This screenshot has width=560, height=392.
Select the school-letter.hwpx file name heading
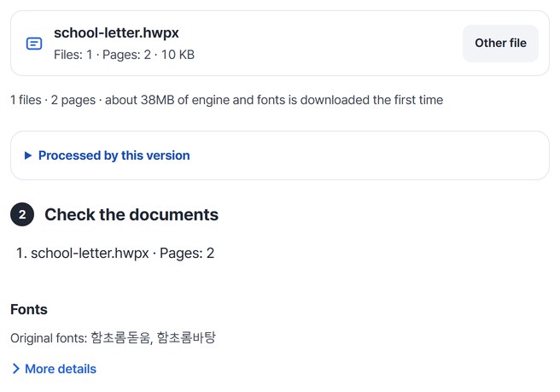[116, 32]
